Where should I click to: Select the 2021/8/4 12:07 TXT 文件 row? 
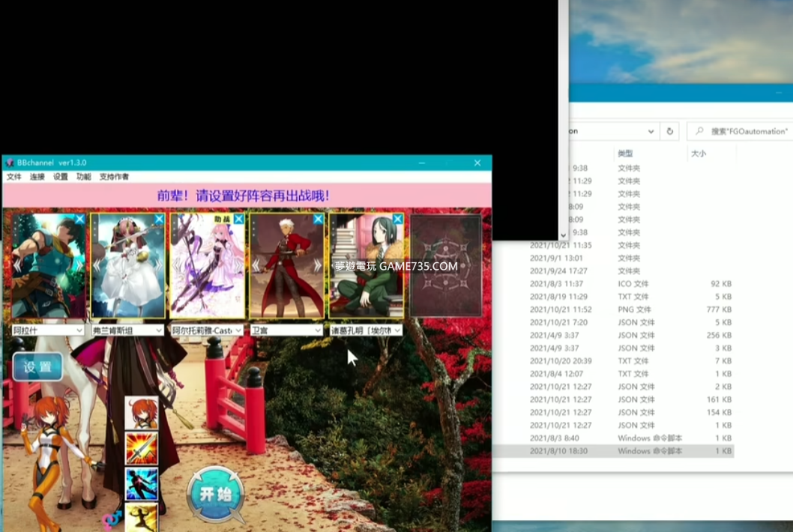[x=613, y=374]
